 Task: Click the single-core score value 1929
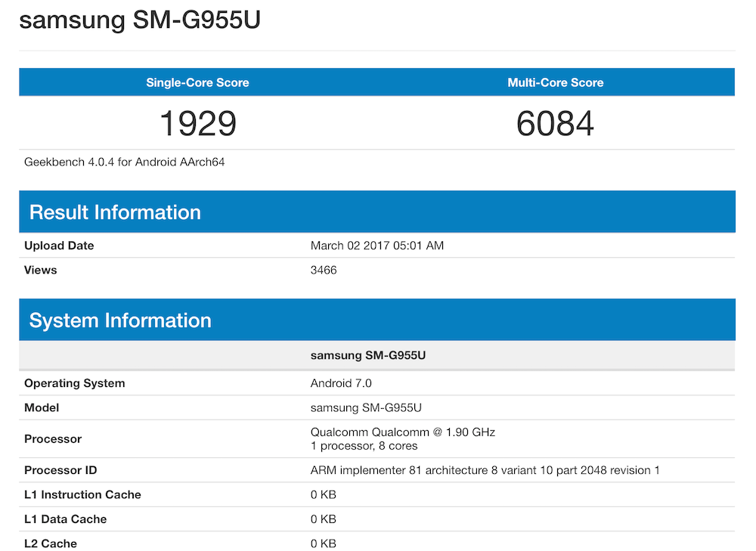click(197, 123)
